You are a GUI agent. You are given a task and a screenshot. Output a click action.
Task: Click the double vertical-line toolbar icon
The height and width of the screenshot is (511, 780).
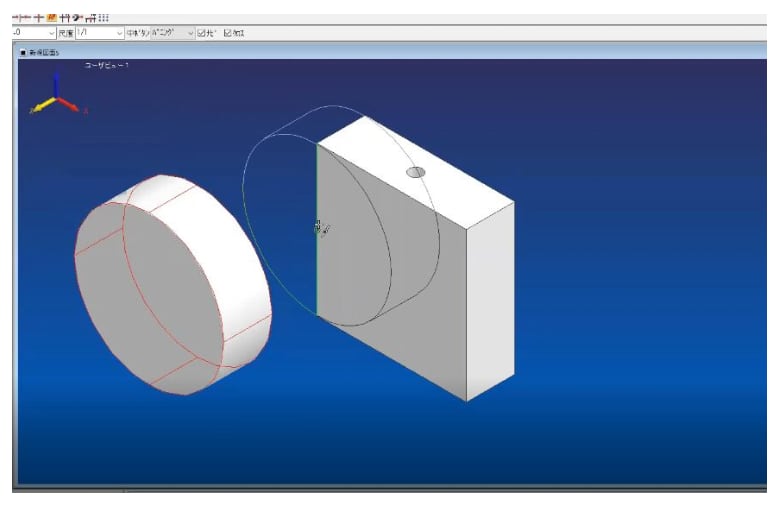pos(65,18)
